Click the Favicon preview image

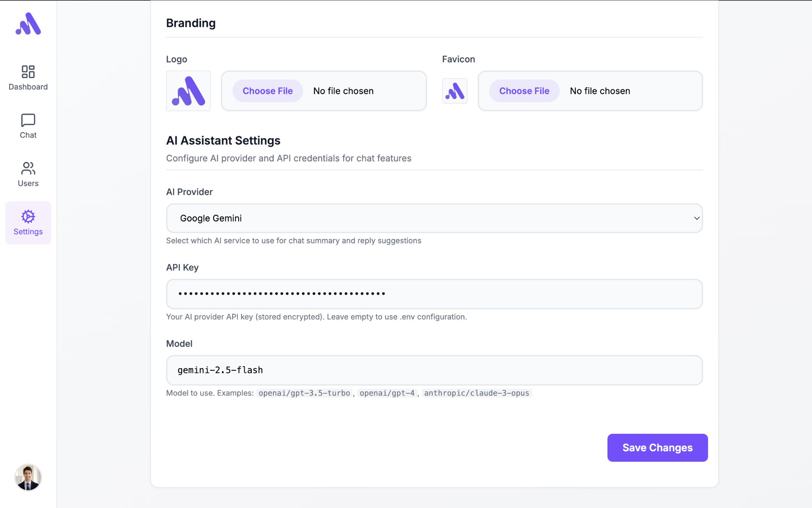tap(455, 91)
